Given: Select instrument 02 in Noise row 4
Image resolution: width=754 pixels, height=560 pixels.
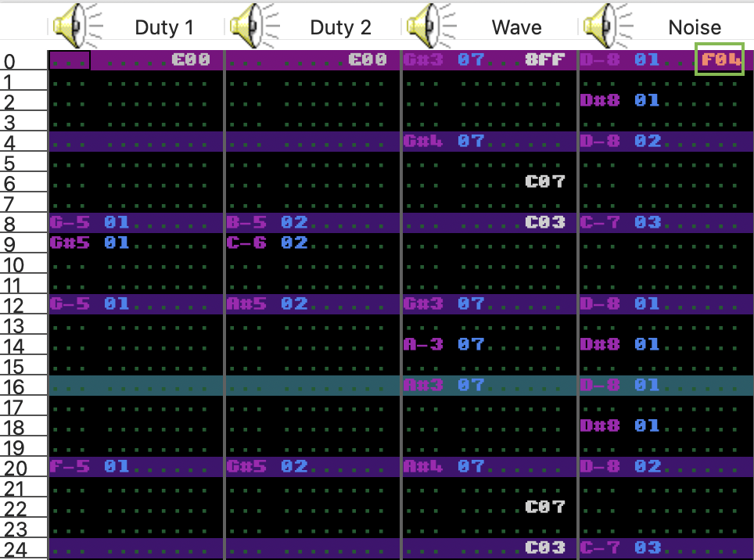Looking at the screenshot, I should [x=648, y=141].
